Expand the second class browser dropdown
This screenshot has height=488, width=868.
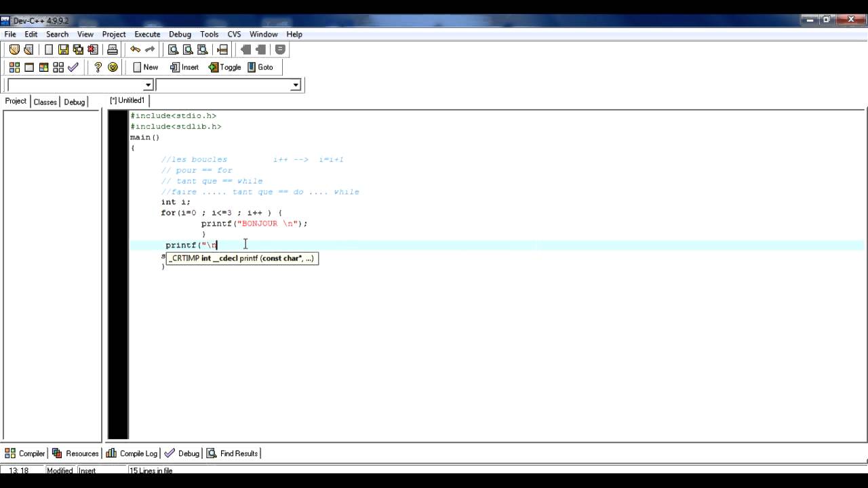296,85
